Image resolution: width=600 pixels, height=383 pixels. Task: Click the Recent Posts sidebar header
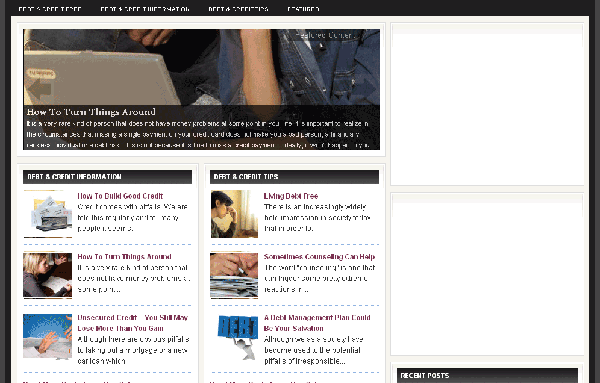(x=487, y=375)
